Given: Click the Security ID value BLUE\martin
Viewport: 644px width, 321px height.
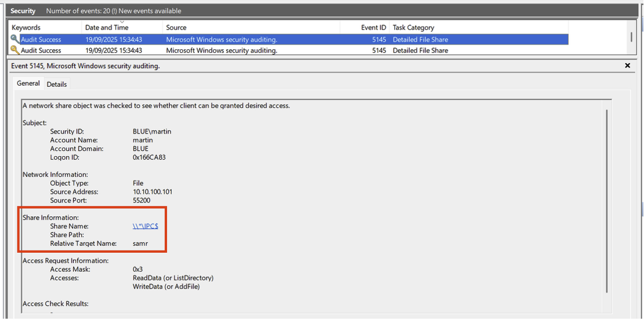Looking at the screenshot, I should point(151,131).
